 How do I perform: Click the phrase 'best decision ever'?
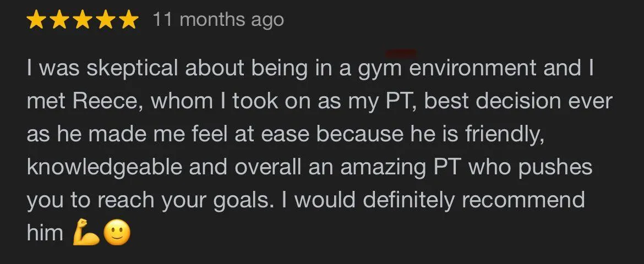point(519,101)
